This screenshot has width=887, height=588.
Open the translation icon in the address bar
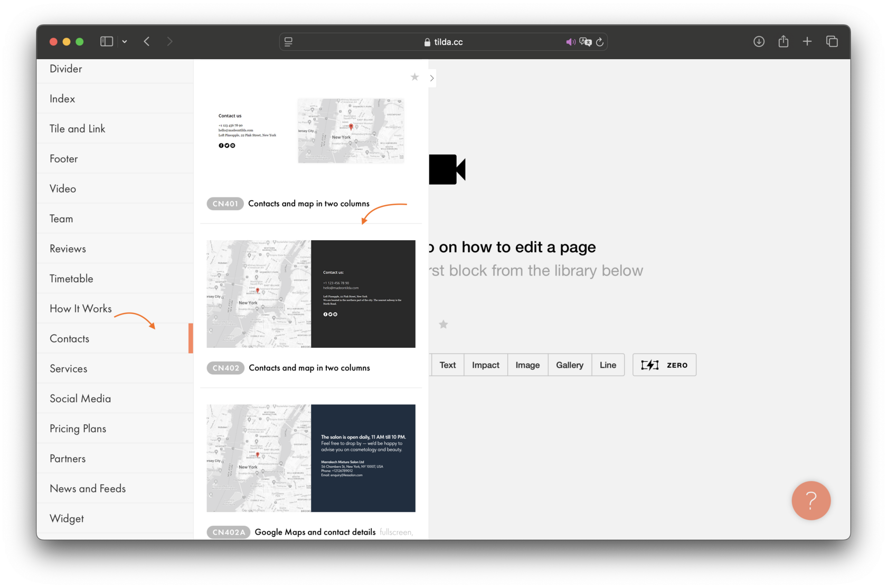585,42
